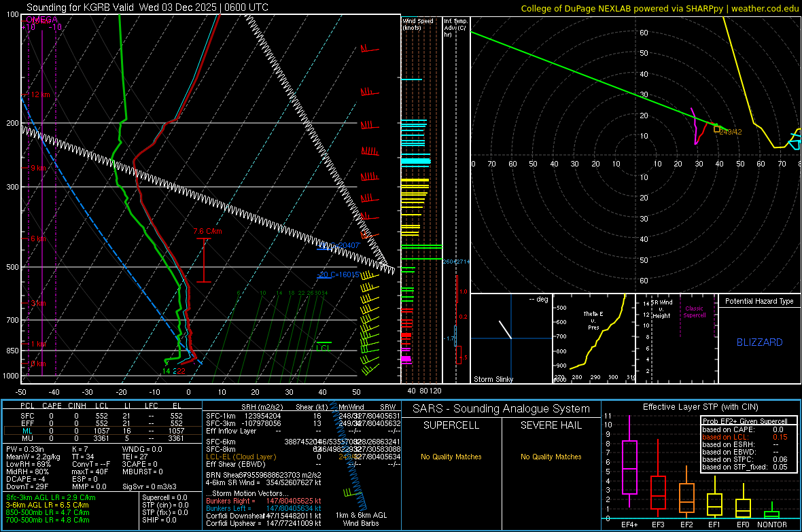Click the MidRH = 80% value

[x=28, y=472]
